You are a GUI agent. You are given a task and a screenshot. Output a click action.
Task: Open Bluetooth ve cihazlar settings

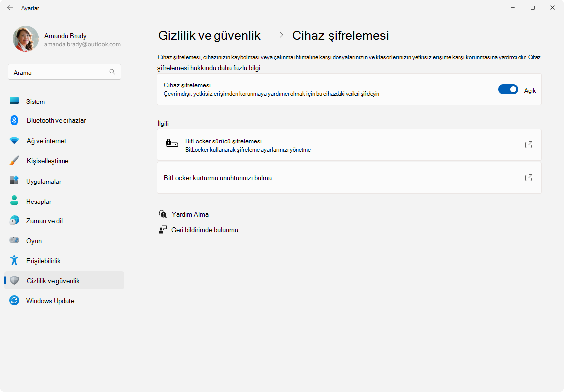tap(64, 121)
